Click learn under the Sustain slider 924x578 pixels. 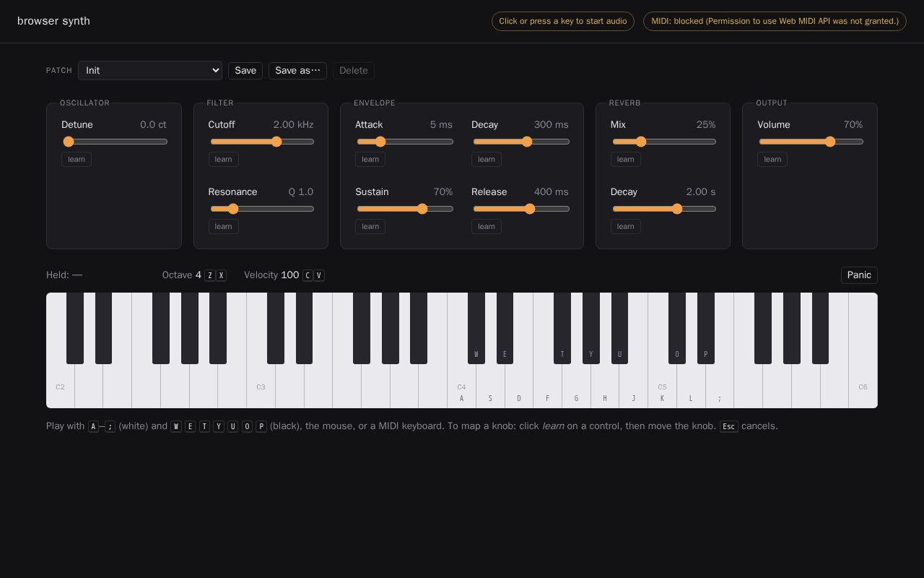370,226
